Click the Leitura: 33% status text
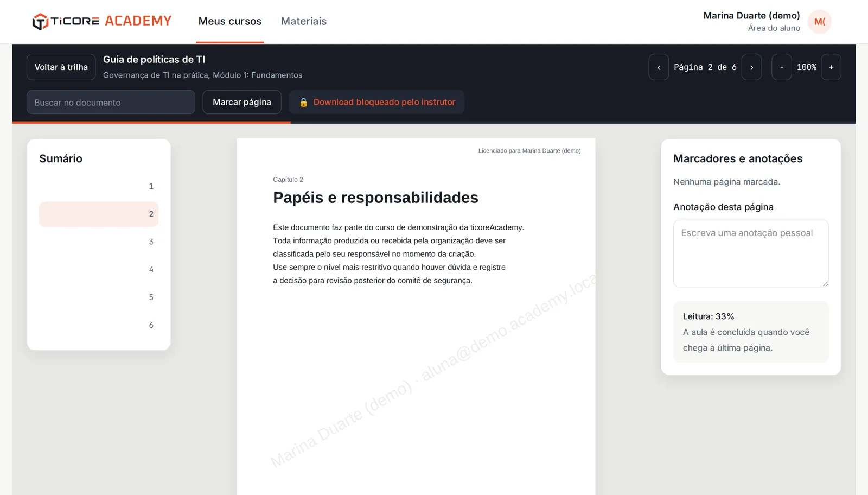The height and width of the screenshot is (495, 868). point(709,316)
